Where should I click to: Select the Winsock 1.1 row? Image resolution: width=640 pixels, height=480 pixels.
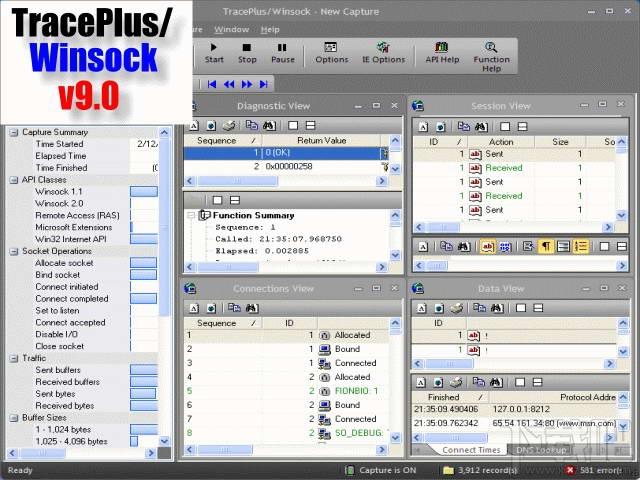[x=83, y=191]
